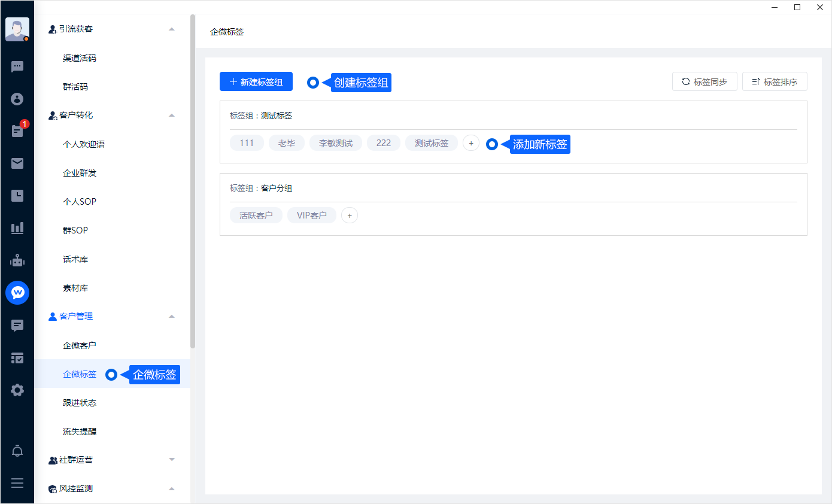Open the contacts person icon in sidebar
This screenshot has width=832, height=504.
point(17,99)
